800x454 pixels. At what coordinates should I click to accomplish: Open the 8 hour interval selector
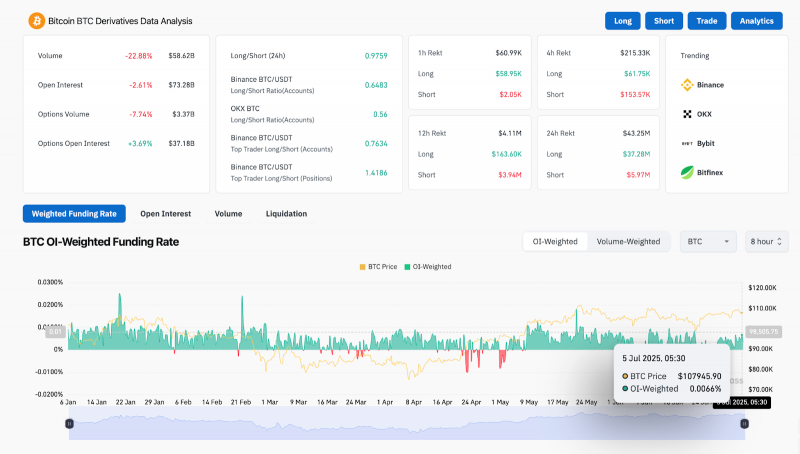pos(766,241)
